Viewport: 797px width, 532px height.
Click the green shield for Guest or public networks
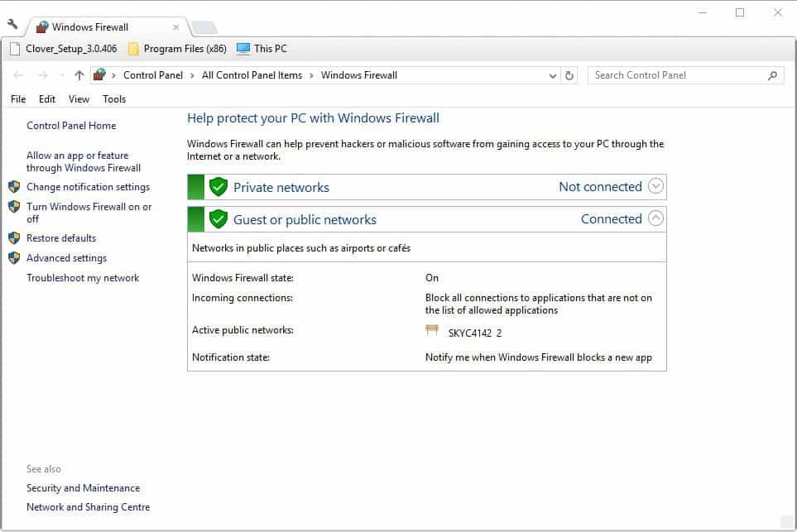point(218,219)
